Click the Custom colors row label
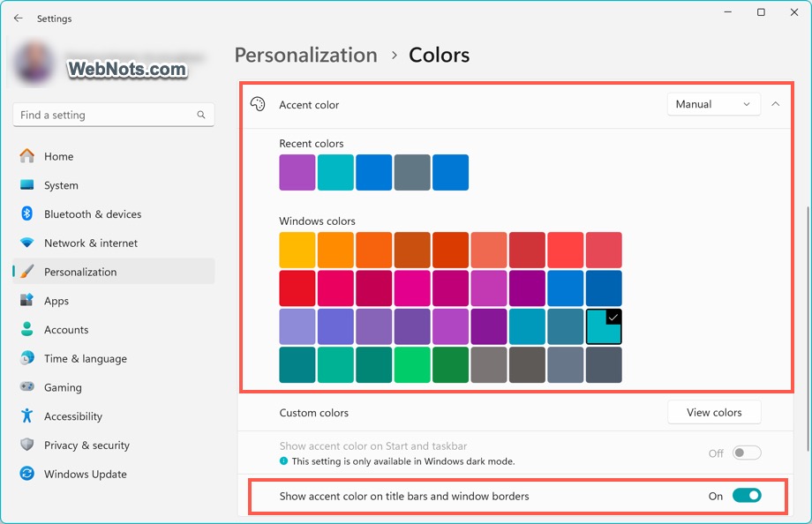This screenshot has width=812, height=524. click(314, 413)
